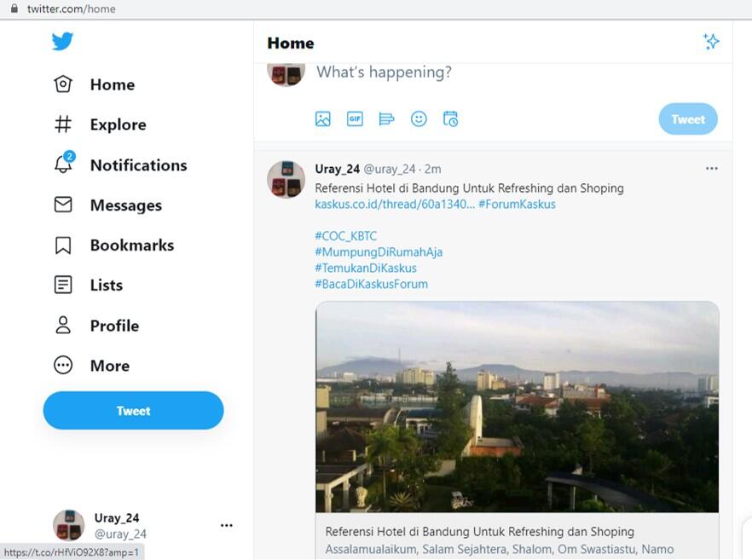Open the kaskus.co.id thread link

pos(395,204)
